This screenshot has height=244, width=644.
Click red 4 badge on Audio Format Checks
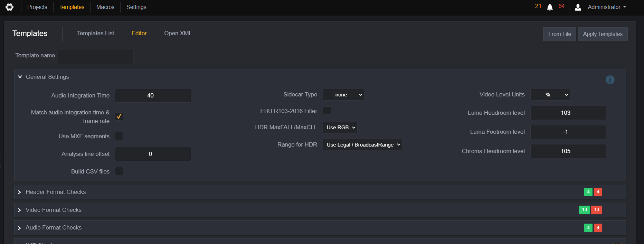click(x=598, y=228)
